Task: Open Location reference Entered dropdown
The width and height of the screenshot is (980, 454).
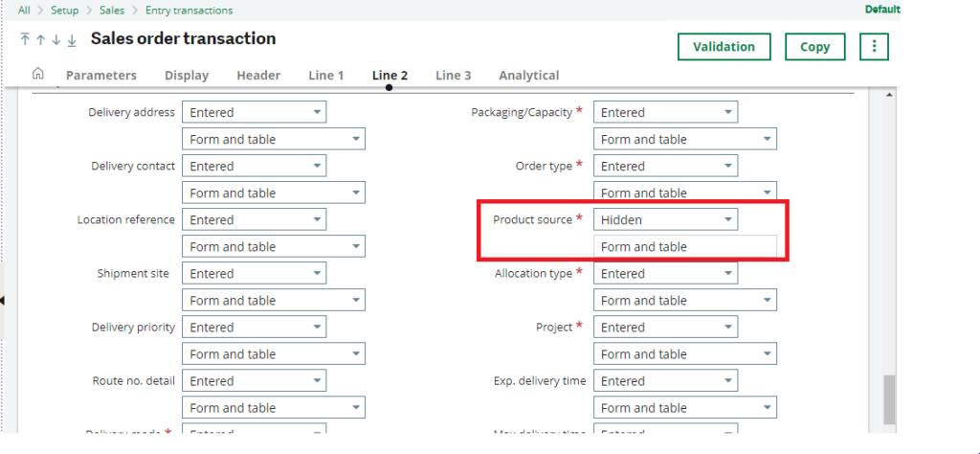Action: (x=255, y=220)
